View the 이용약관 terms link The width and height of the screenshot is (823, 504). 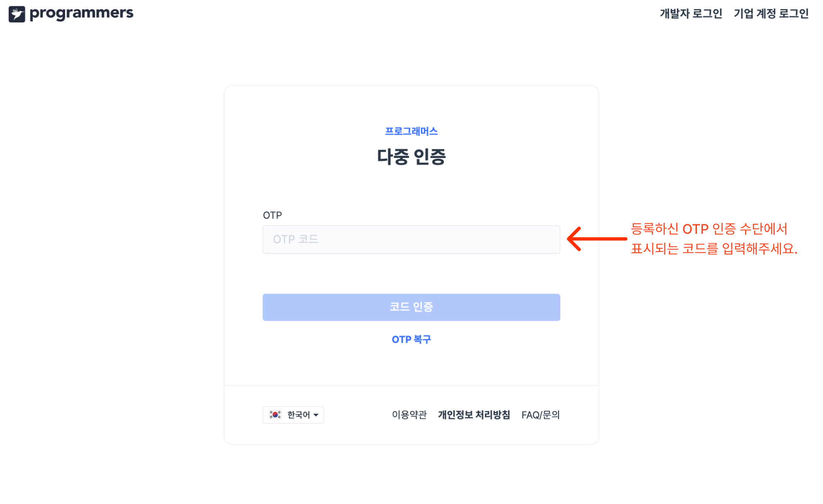(x=409, y=415)
